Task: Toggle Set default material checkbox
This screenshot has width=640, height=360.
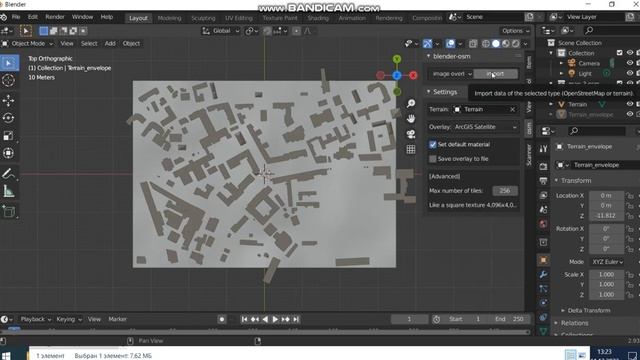Action: pos(433,144)
